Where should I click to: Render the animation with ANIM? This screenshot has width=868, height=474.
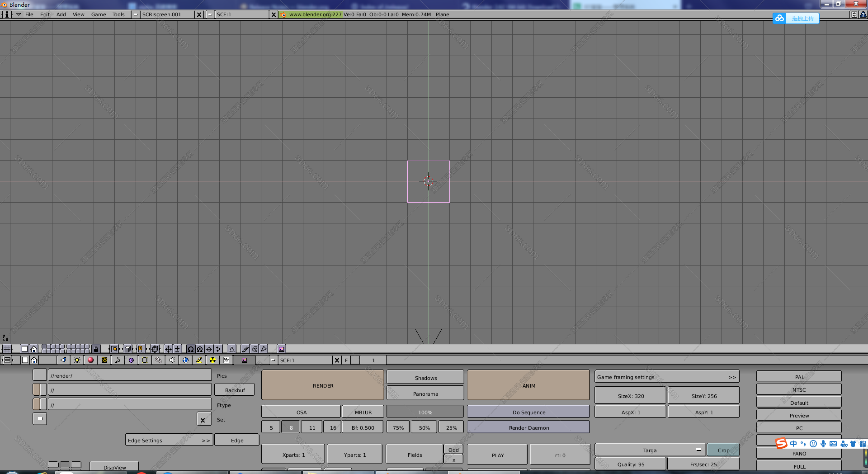pyautogui.click(x=528, y=385)
